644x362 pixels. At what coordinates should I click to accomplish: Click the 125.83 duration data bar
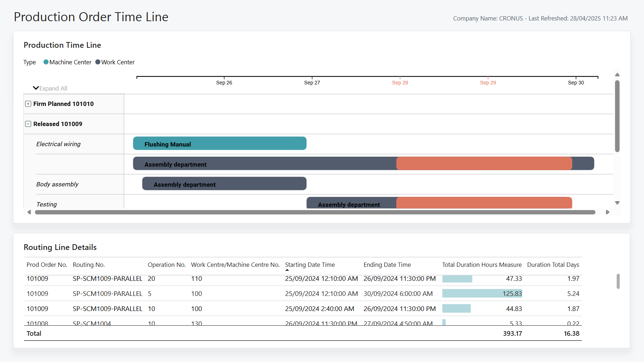pos(482,293)
